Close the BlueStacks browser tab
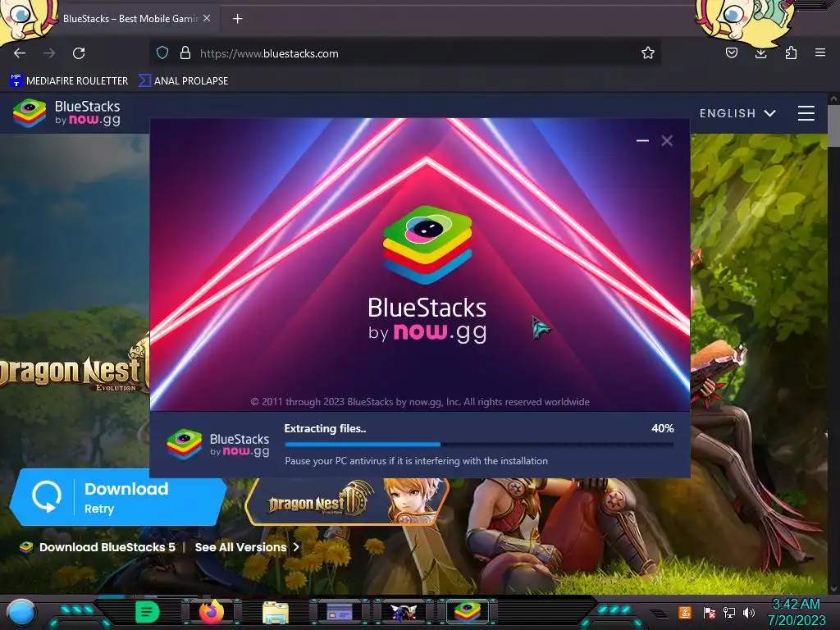The width and height of the screenshot is (840, 630). pyautogui.click(x=207, y=18)
